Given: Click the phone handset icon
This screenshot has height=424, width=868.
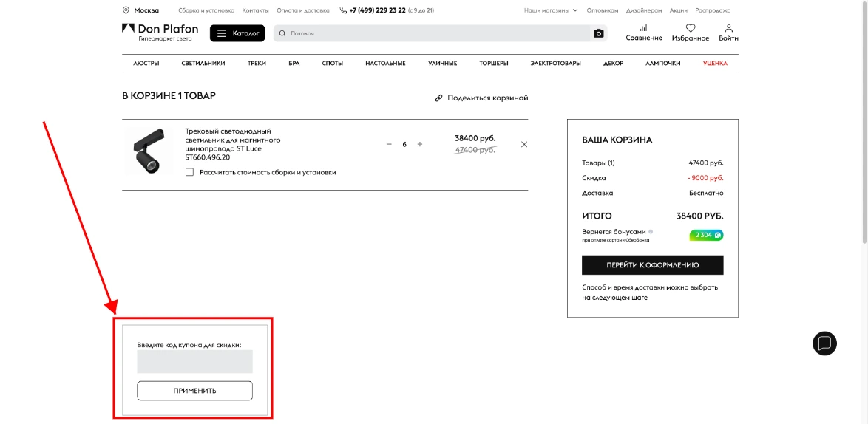Looking at the screenshot, I should 343,10.
